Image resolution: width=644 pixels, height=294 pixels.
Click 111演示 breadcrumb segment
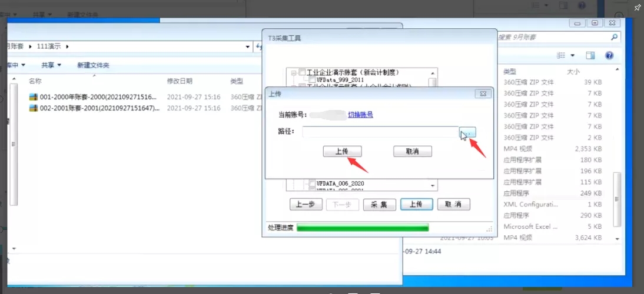click(48, 46)
